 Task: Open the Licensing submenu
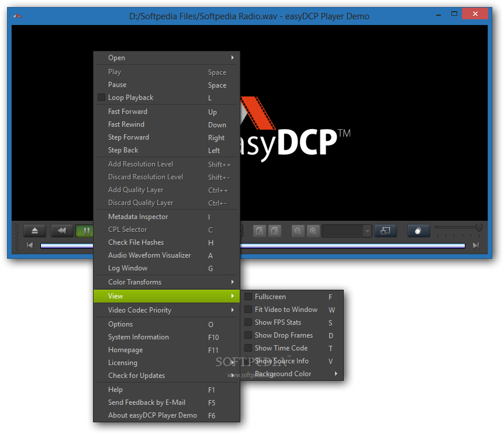(167, 362)
